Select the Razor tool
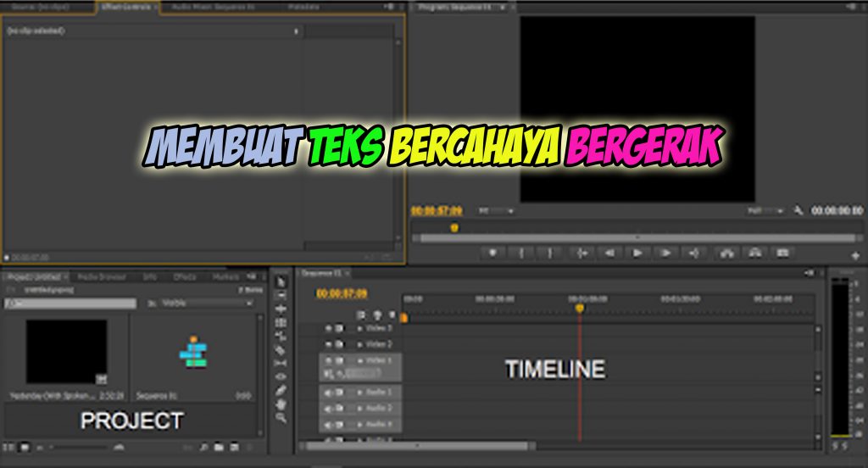 point(281,350)
